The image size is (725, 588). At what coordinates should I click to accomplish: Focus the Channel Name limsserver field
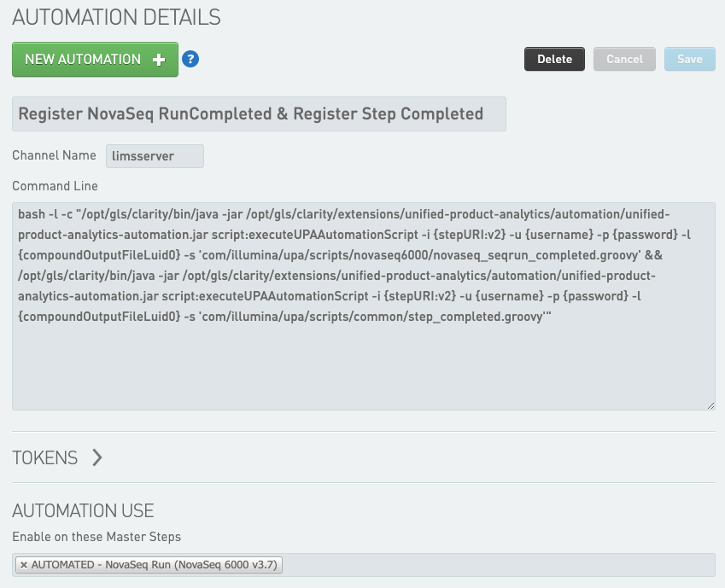click(155, 156)
